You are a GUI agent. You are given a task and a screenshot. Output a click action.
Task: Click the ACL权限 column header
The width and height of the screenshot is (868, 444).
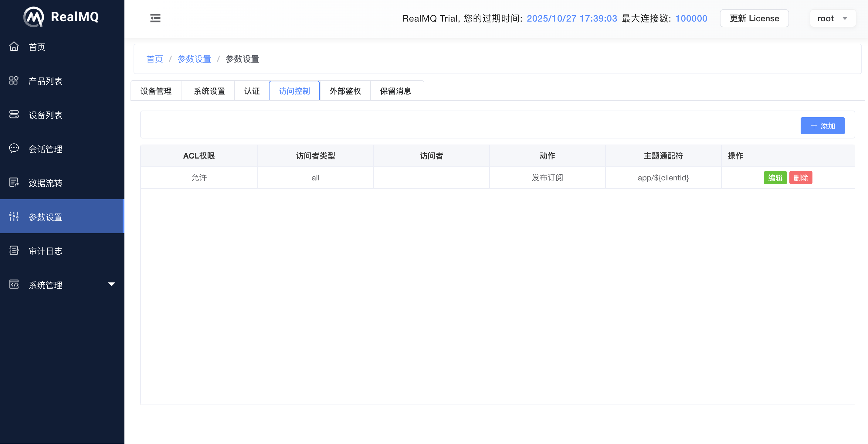[199, 156]
